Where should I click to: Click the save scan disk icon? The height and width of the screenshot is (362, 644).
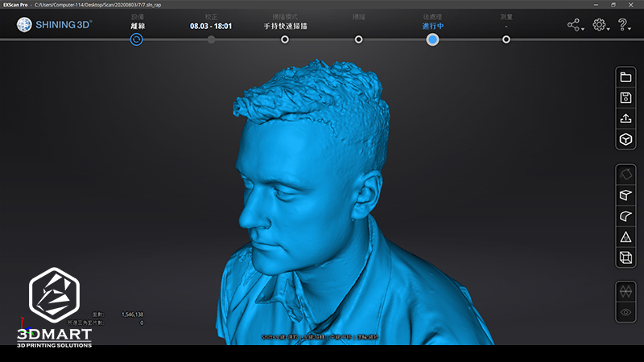625,98
